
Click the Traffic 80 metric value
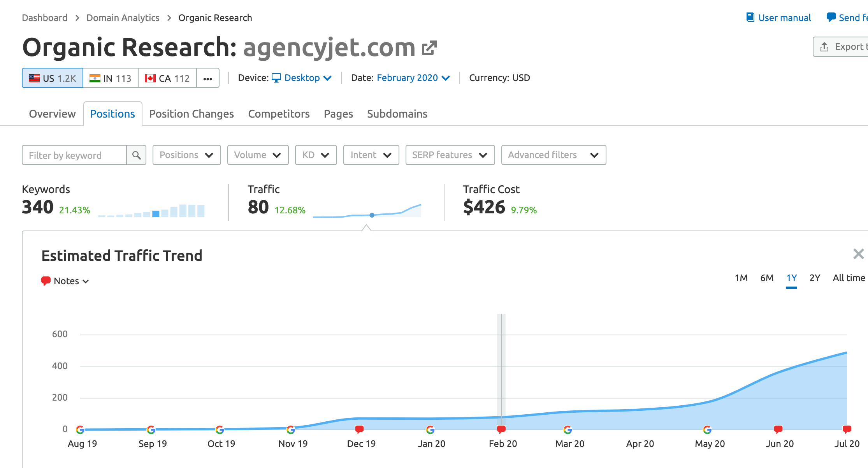(x=258, y=207)
